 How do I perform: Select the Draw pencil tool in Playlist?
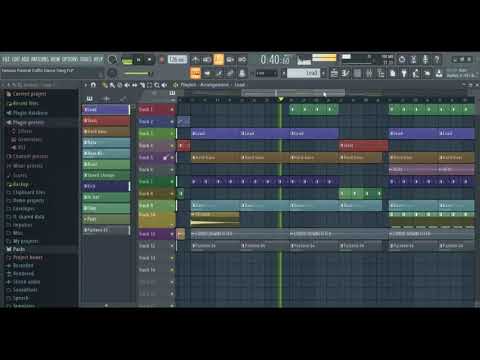[x=105, y=85]
